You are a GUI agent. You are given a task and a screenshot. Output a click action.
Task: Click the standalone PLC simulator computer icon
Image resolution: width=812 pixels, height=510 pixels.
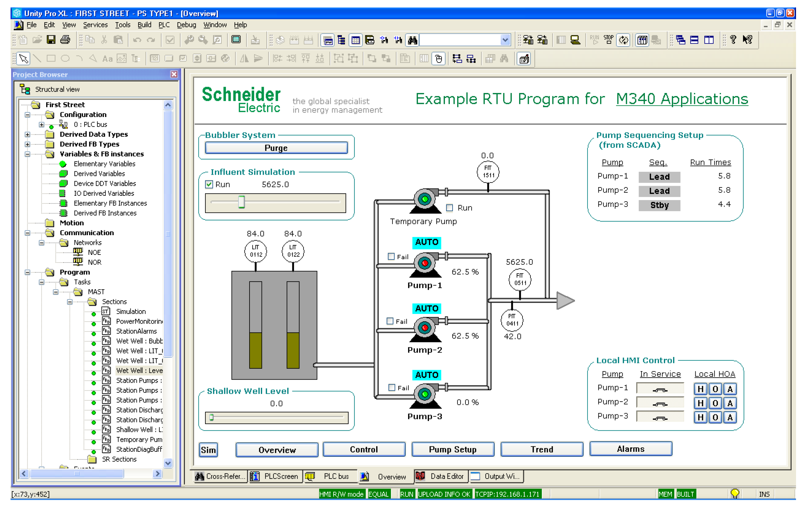coord(575,40)
